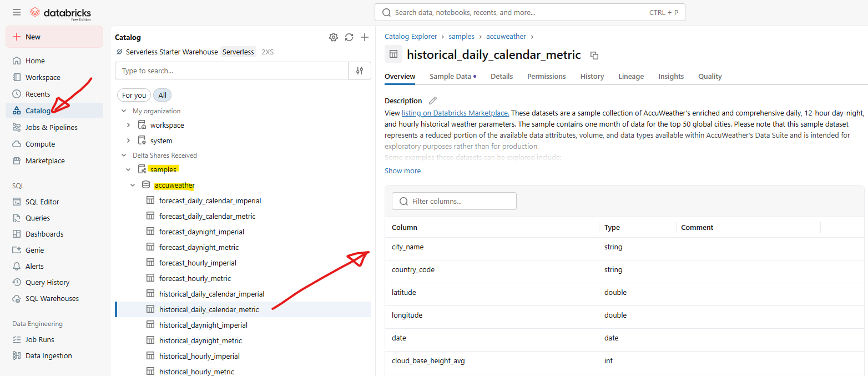Open Marketplace from the sidebar
This screenshot has height=376, width=868.
[x=45, y=161]
